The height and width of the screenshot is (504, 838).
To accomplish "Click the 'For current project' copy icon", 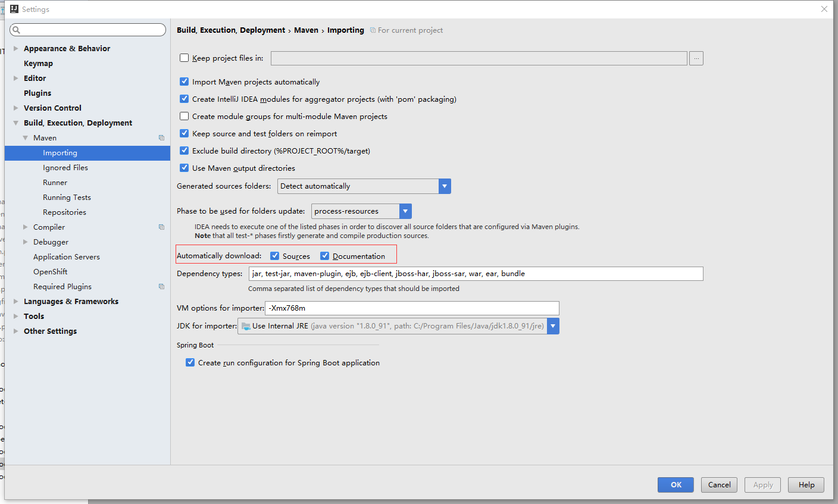I will point(373,30).
